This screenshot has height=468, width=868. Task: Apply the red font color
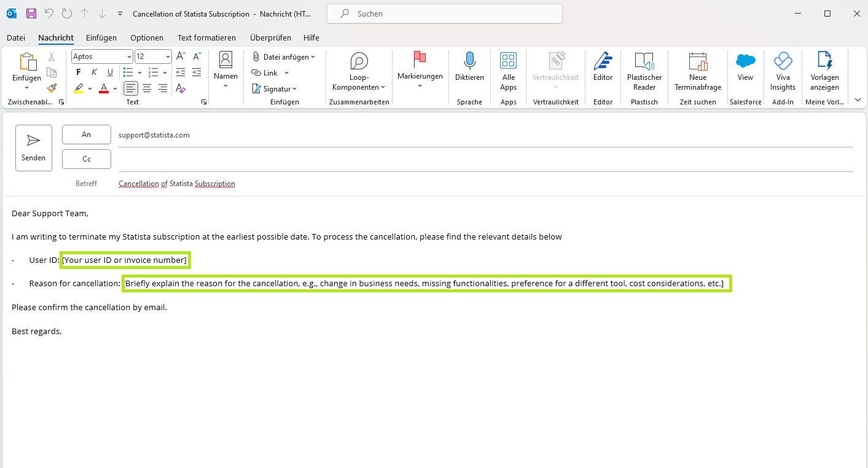point(104,88)
